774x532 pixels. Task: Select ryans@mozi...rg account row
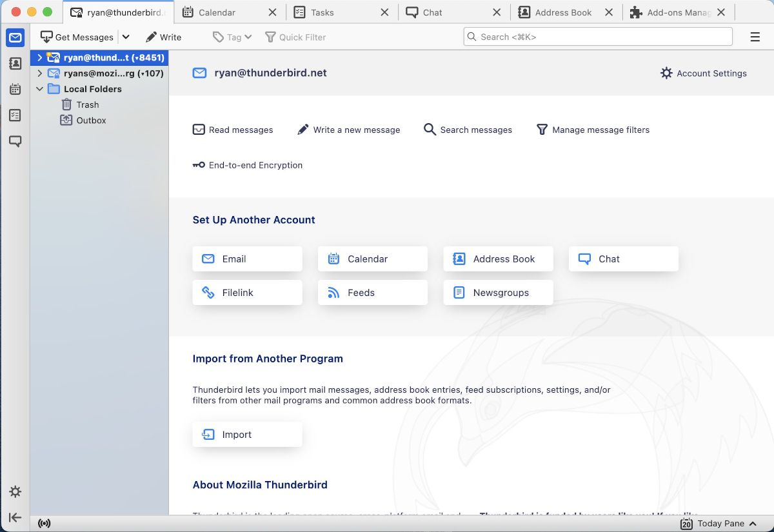click(x=99, y=74)
